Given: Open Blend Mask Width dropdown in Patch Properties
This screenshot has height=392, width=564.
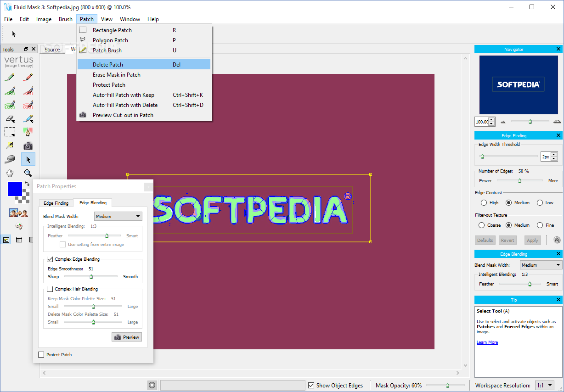Looking at the screenshot, I should [x=118, y=216].
